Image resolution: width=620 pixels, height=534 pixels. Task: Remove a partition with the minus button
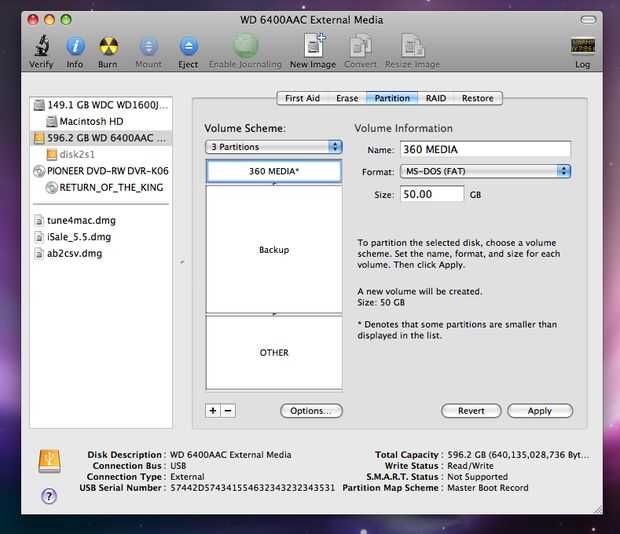pyautogui.click(x=228, y=411)
